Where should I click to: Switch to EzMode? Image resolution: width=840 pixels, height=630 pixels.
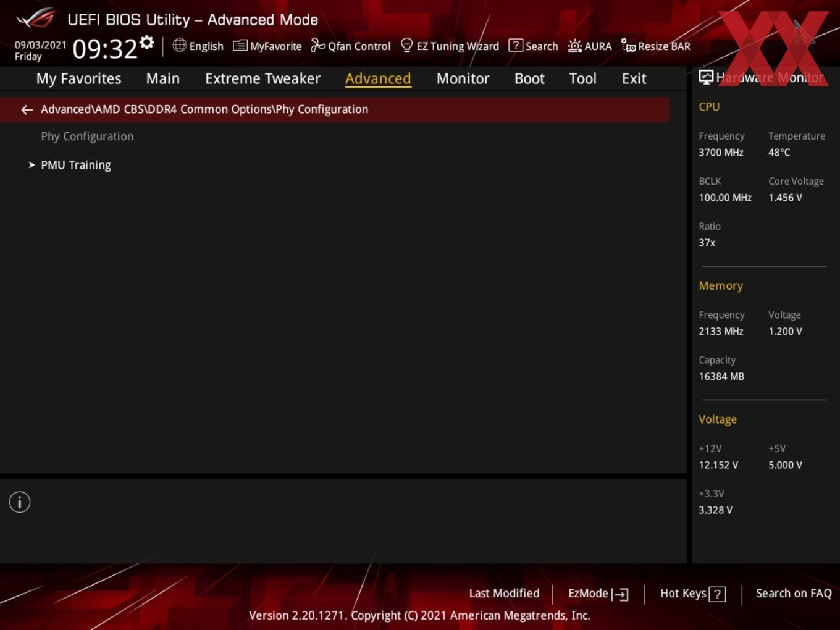point(598,594)
